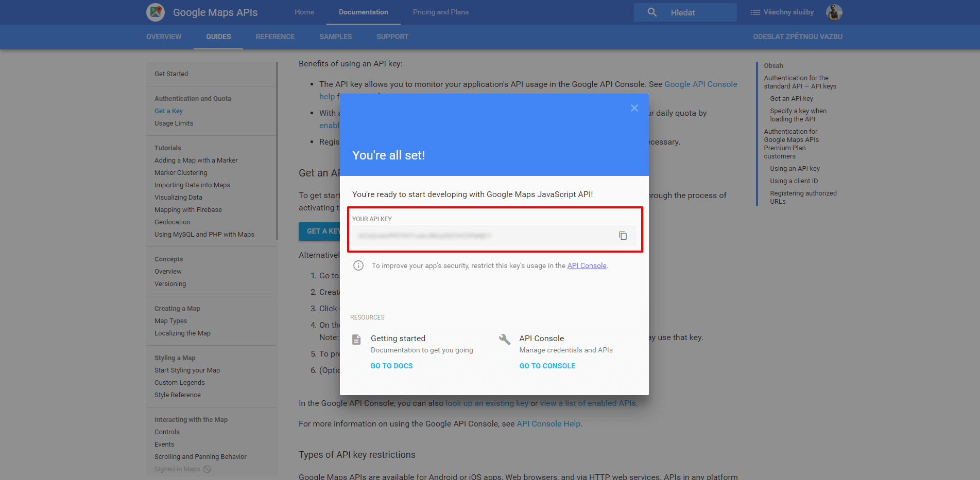Open Map Types sidebar link

pos(170,321)
